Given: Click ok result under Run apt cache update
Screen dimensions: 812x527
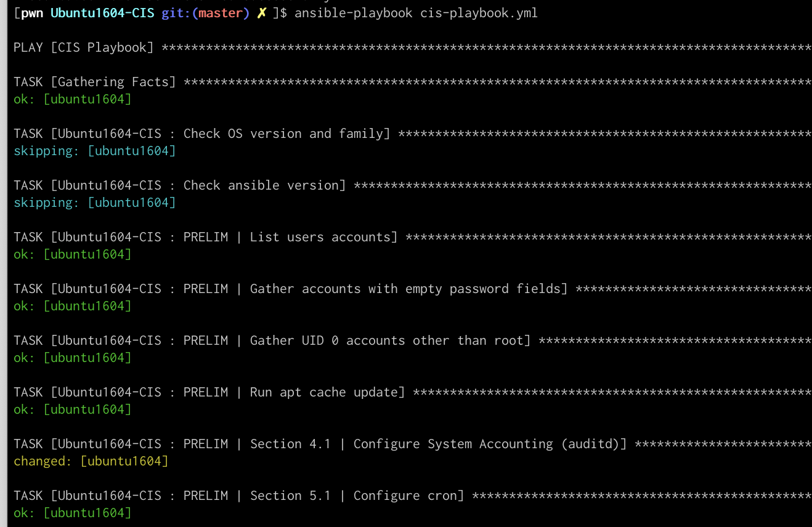Looking at the screenshot, I should tap(72, 409).
